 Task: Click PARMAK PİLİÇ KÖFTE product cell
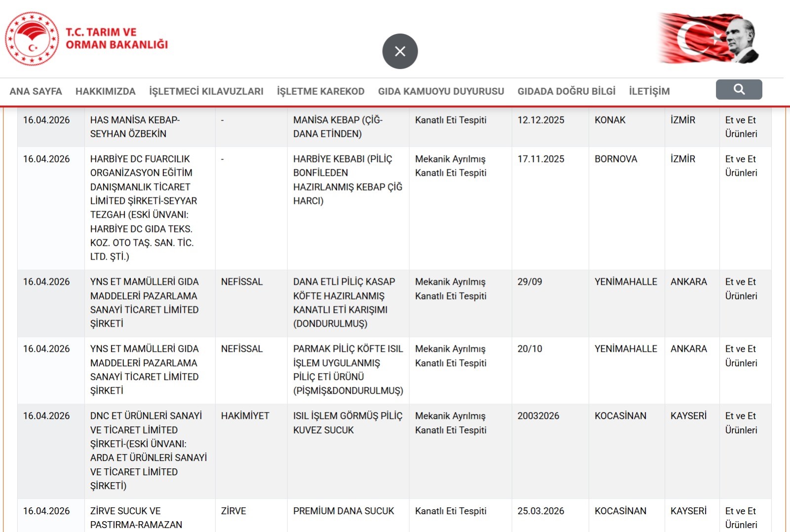click(x=348, y=370)
